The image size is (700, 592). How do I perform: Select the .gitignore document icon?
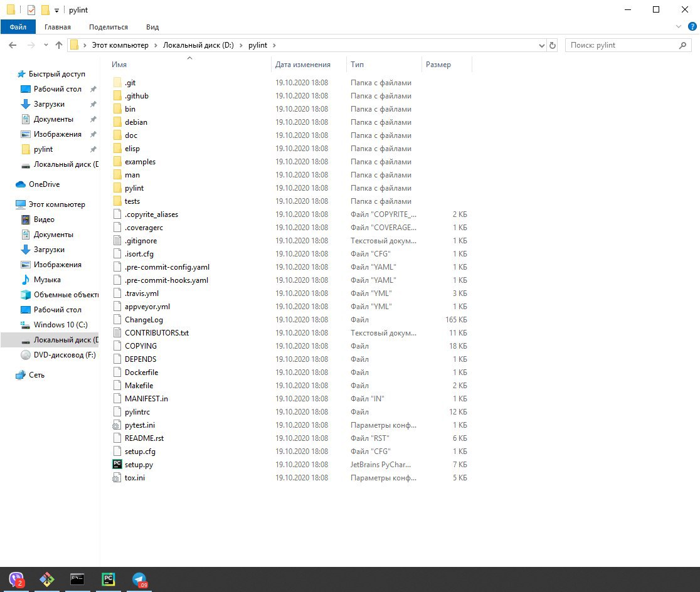[x=117, y=241]
